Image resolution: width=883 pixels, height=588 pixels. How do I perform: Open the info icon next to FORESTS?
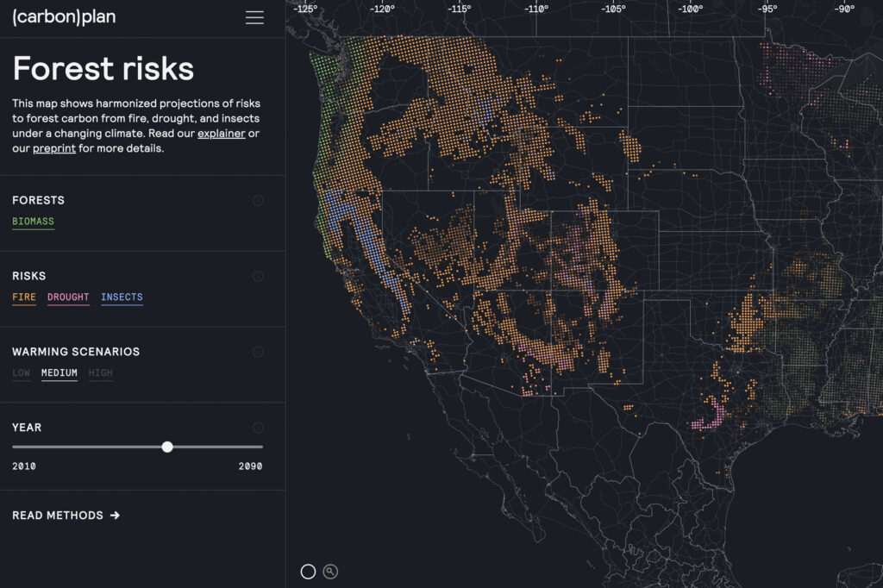click(x=258, y=200)
